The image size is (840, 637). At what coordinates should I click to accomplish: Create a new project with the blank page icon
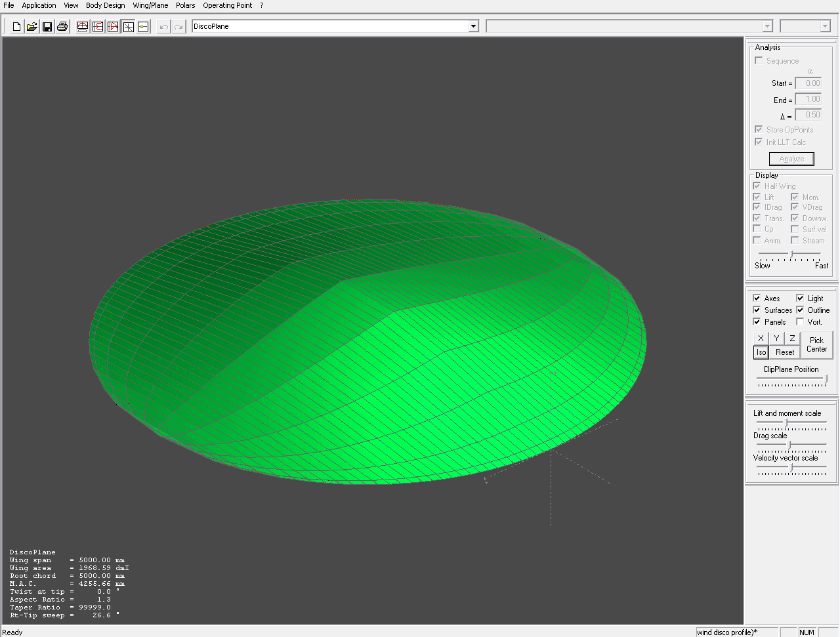16,27
